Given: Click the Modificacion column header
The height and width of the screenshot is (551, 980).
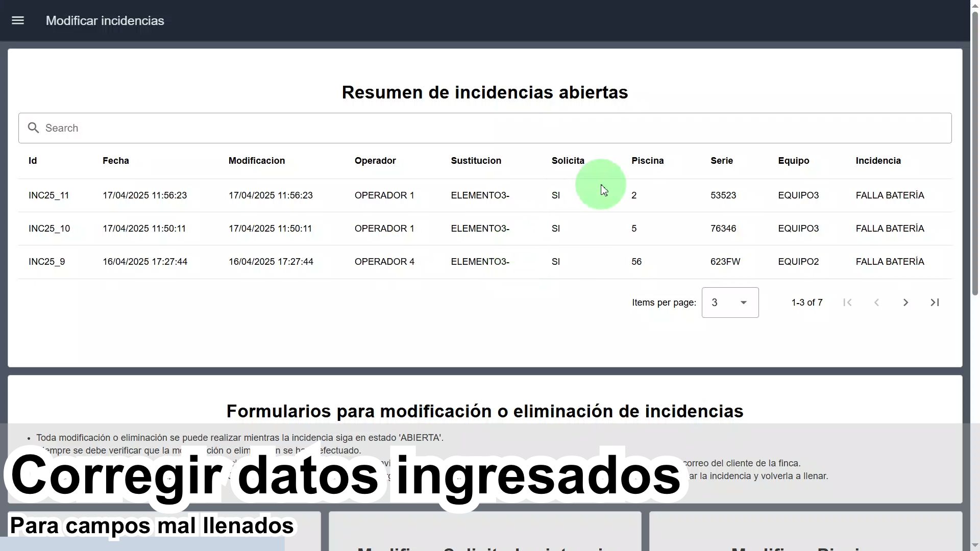Looking at the screenshot, I should (x=256, y=161).
